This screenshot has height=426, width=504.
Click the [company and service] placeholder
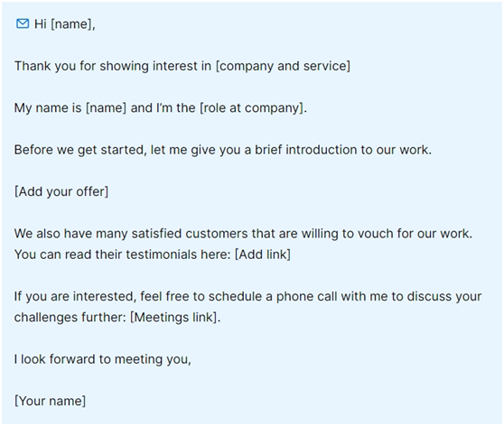(283, 66)
